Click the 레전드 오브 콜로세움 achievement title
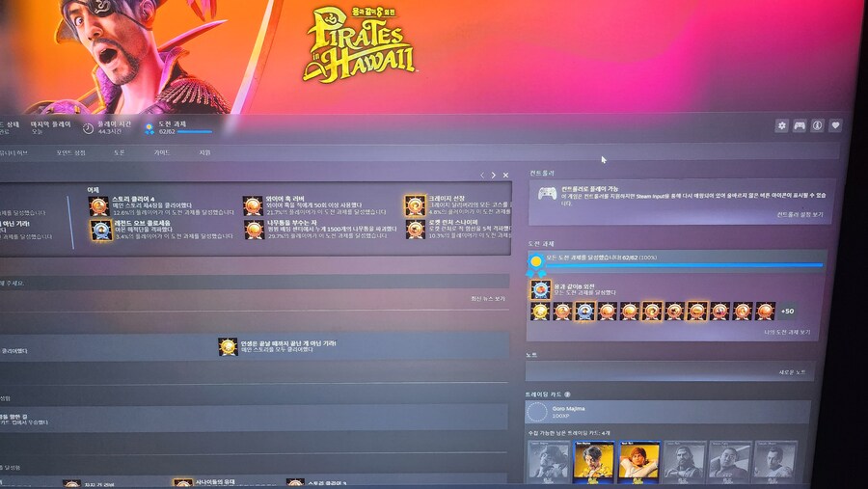Screen dimensions: 868x489 [x=143, y=223]
